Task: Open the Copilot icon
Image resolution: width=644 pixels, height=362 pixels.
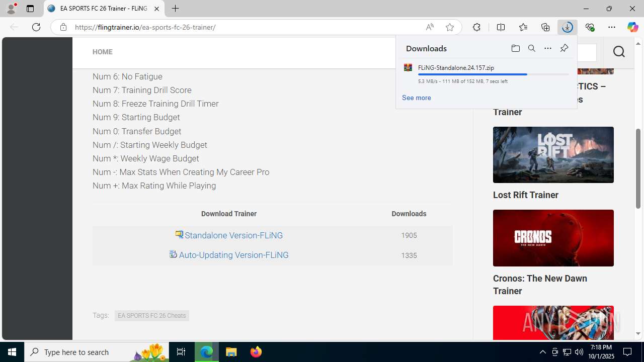Action: tap(632, 27)
